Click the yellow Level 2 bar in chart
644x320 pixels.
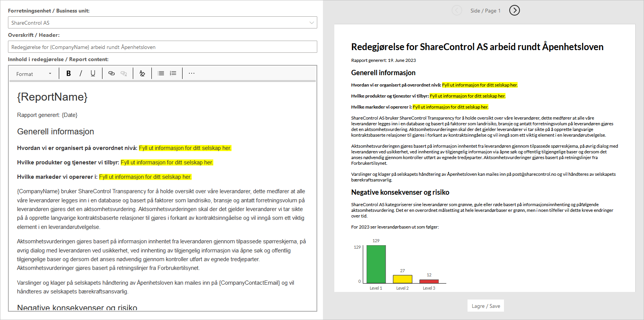[403, 279]
